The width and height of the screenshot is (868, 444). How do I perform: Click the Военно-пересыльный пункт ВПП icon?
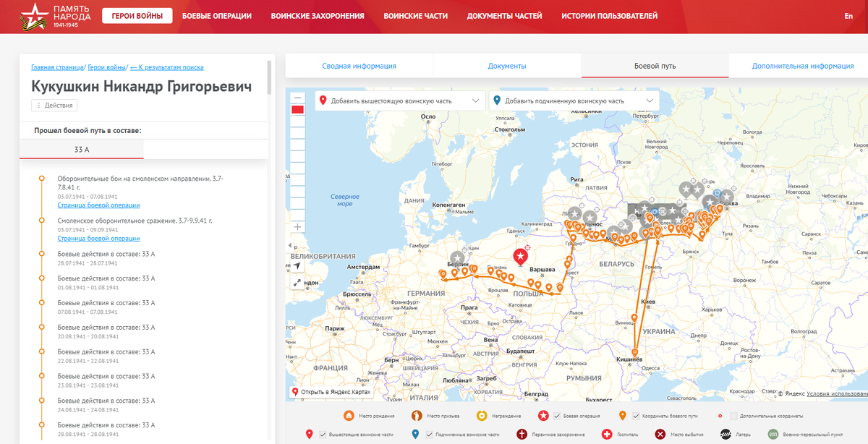(x=773, y=434)
